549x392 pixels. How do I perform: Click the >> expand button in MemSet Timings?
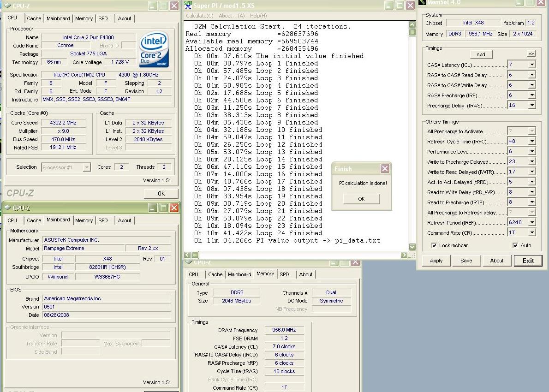click(531, 53)
